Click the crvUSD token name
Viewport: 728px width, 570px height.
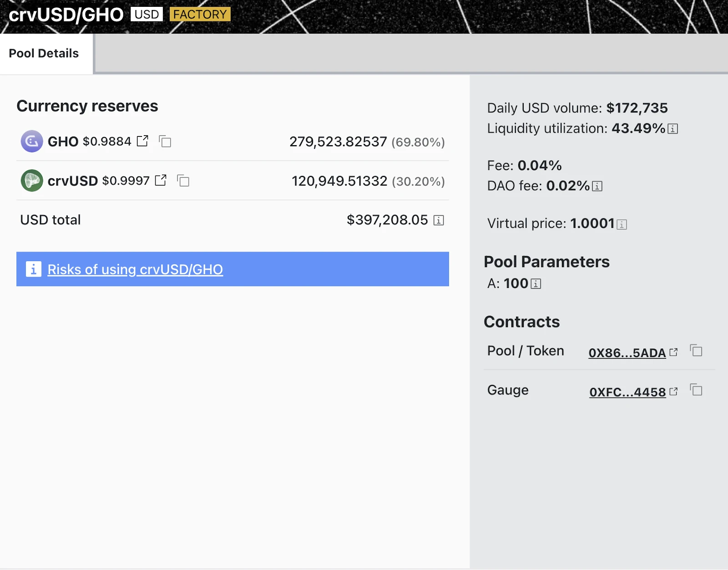[x=73, y=181]
